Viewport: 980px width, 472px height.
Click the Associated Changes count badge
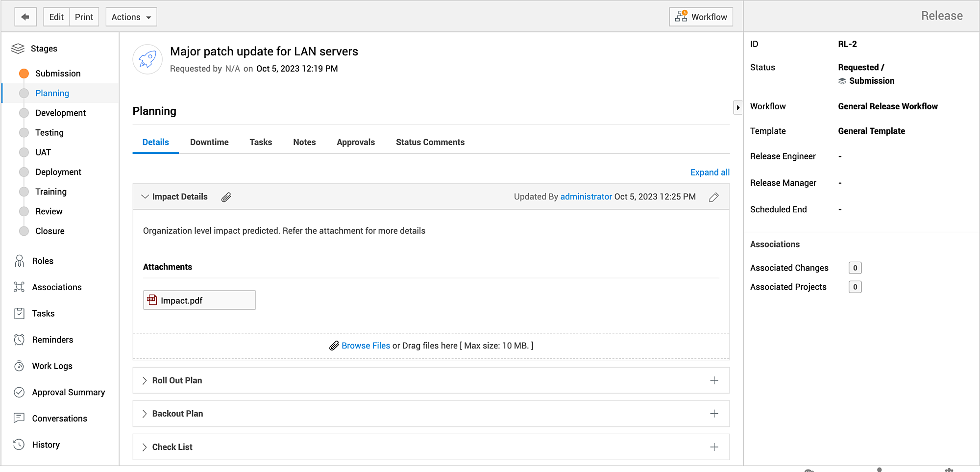[x=855, y=268]
